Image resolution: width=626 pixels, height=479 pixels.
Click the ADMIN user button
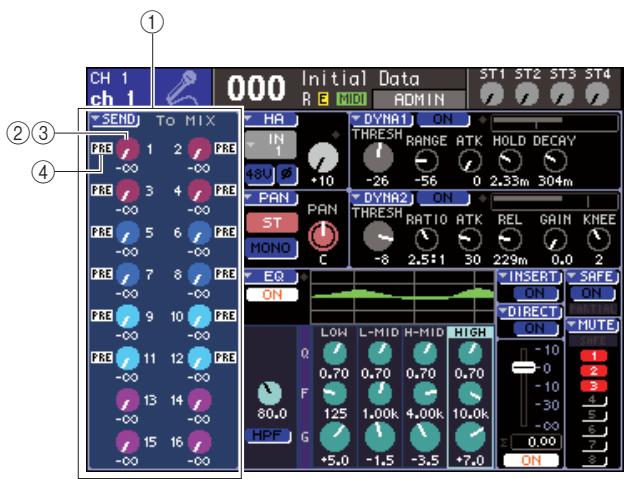click(419, 99)
